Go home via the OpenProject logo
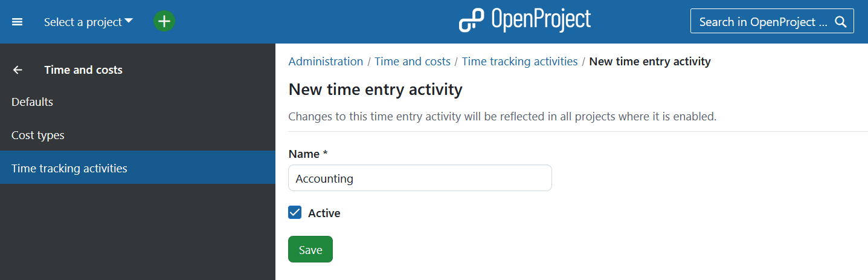This screenshot has width=868, height=280. tap(525, 21)
